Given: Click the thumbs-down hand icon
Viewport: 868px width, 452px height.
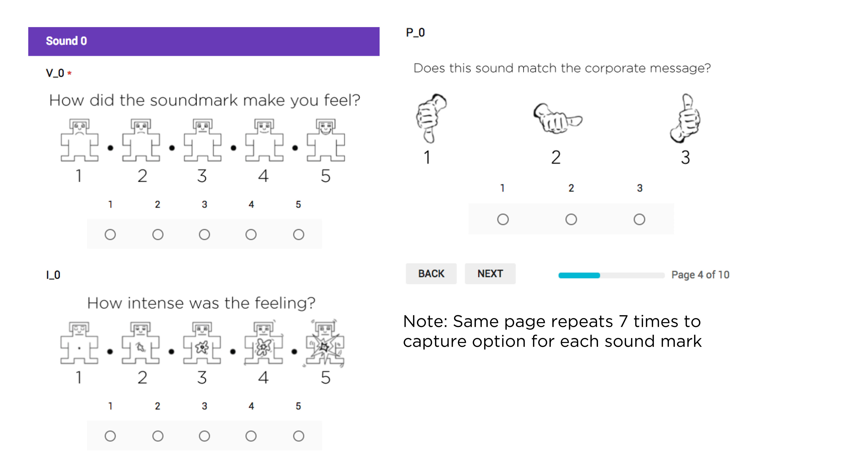Looking at the screenshot, I should [x=430, y=118].
